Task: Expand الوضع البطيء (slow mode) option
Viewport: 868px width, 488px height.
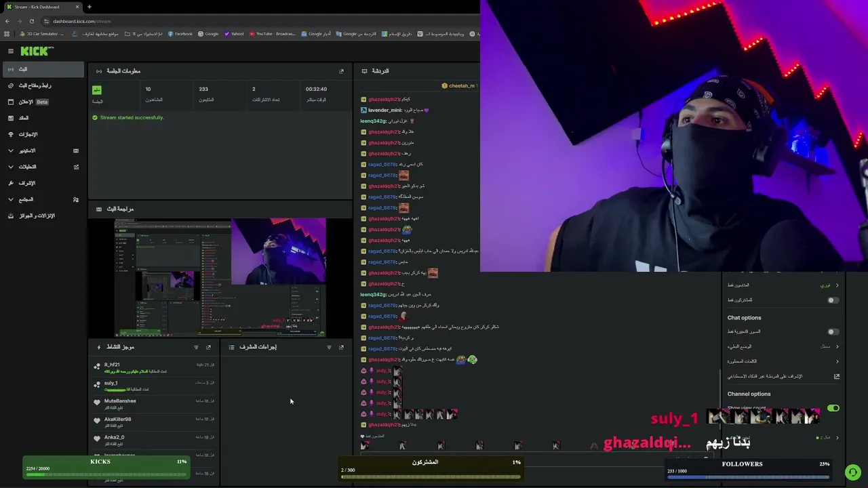Action: click(783, 346)
